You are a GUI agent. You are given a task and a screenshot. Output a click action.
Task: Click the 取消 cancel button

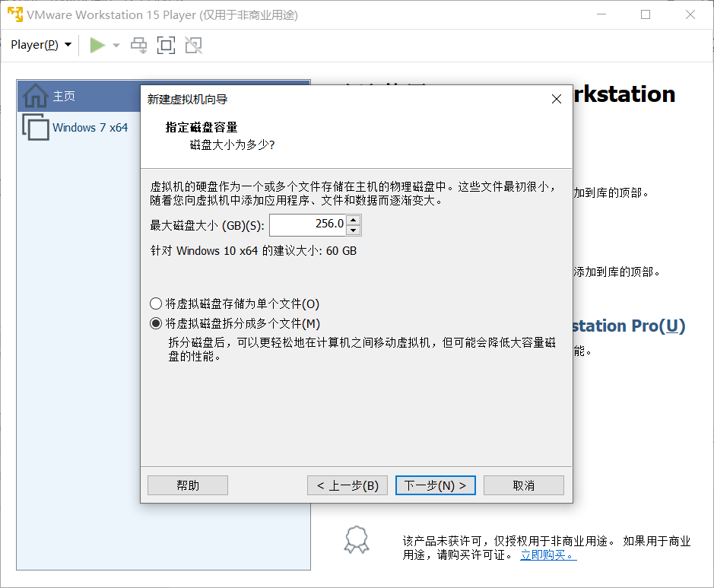pyautogui.click(x=524, y=485)
